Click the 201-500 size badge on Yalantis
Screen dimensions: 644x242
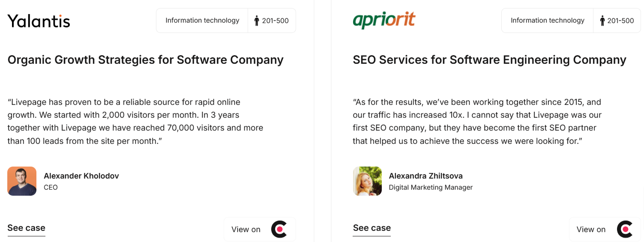pyautogui.click(x=272, y=21)
